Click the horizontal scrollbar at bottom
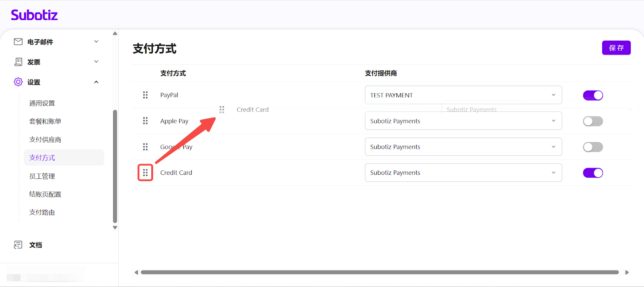This screenshot has width=644, height=287. pos(380,272)
